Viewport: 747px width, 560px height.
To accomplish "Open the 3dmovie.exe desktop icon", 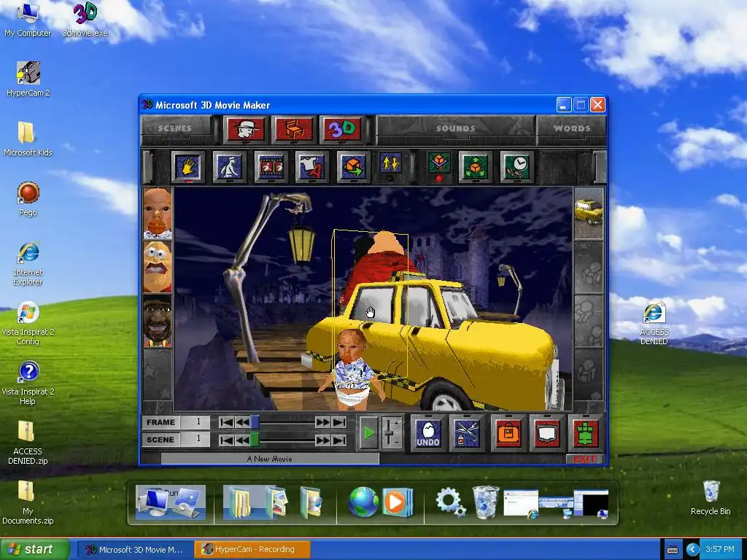I will click(x=85, y=20).
